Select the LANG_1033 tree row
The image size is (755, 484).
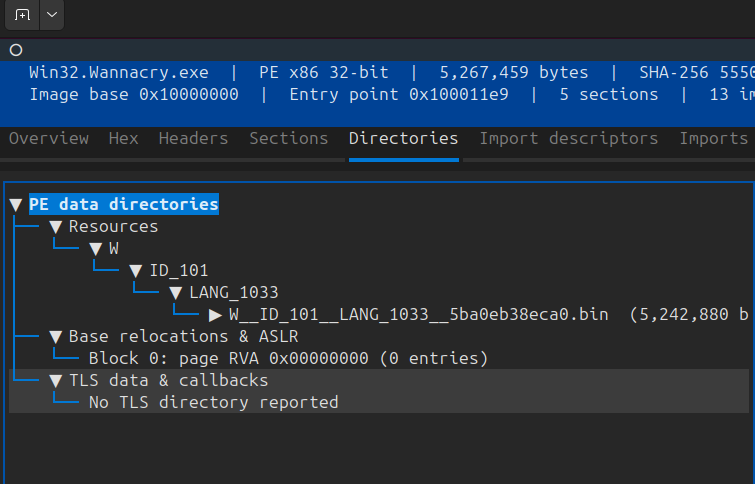point(234,292)
